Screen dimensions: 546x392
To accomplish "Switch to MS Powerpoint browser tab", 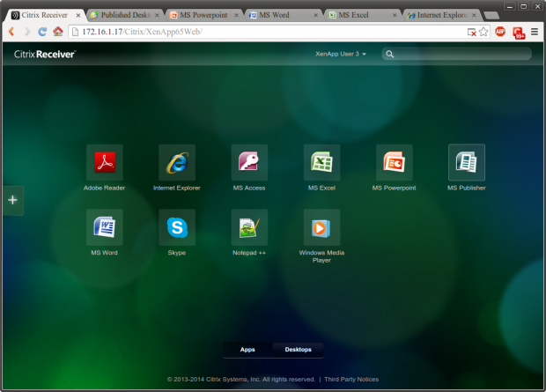I will pos(204,15).
